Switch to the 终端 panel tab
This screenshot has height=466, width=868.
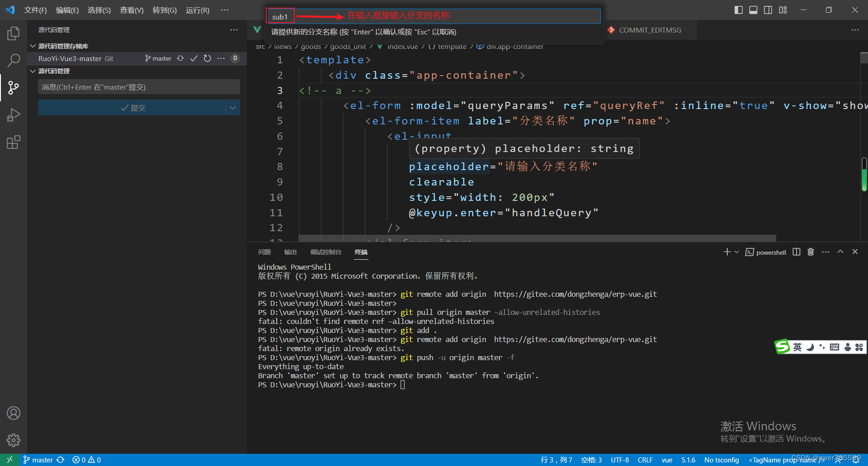click(x=361, y=252)
